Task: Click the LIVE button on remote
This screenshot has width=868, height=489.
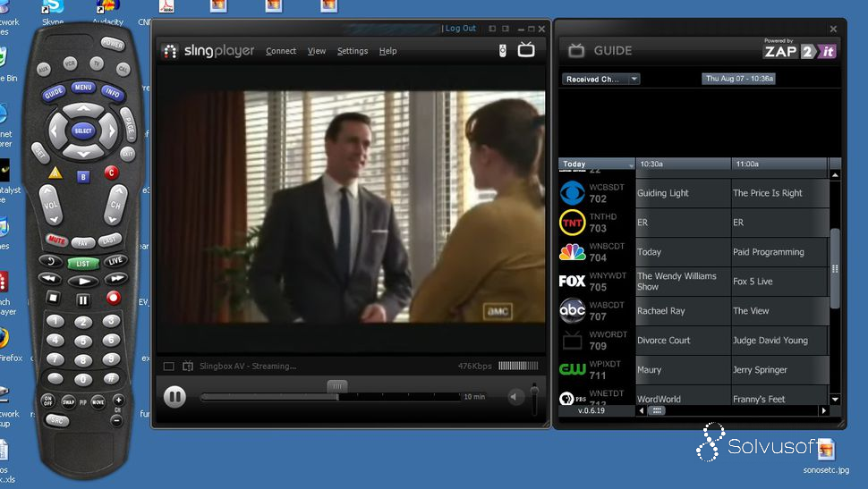Action: pos(115,260)
